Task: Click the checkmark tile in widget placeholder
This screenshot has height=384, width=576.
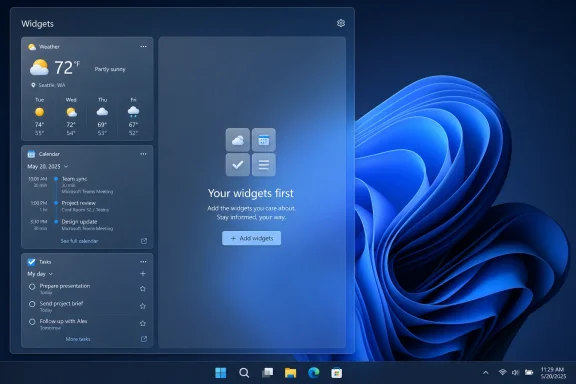Action: (238, 165)
